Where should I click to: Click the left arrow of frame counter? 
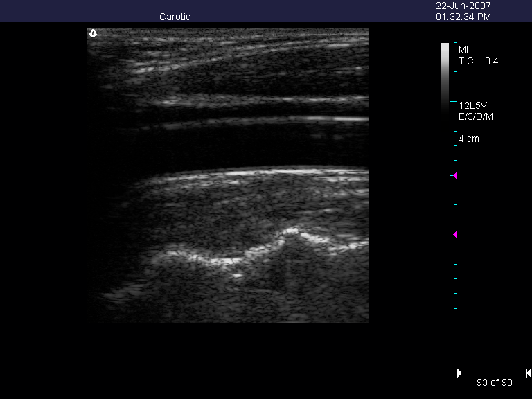click(x=459, y=373)
